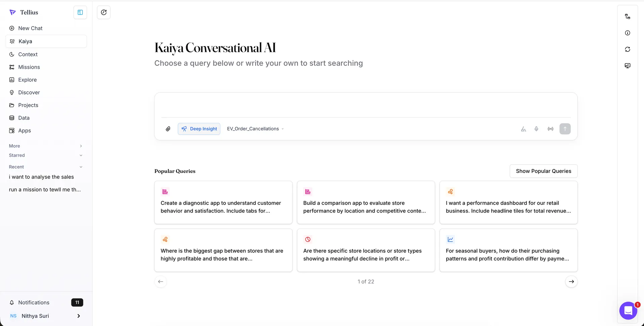
Task: Open the EV_Order_Cancellations dataset dropdown
Action: tap(255, 129)
